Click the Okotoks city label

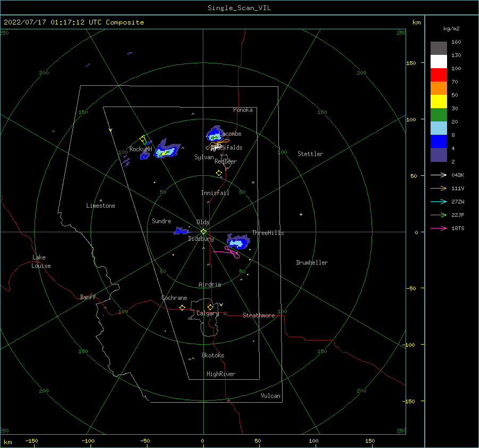tap(213, 355)
